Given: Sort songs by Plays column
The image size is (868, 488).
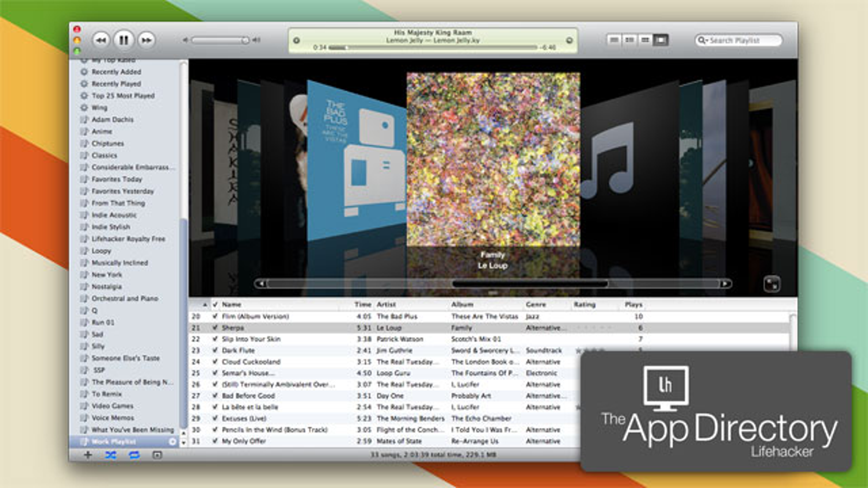Looking at the screenshot, I should (x=633, y=305).
